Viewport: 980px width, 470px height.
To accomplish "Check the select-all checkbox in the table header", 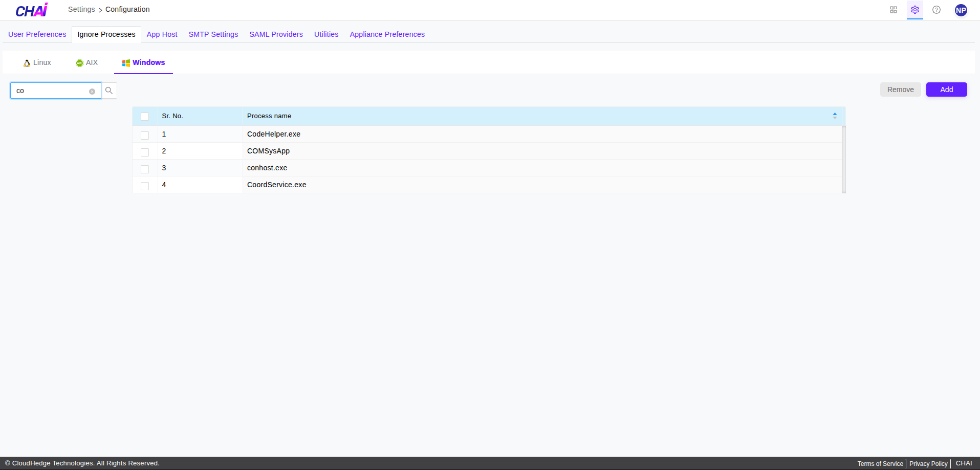I will click(x=145, y=117).
